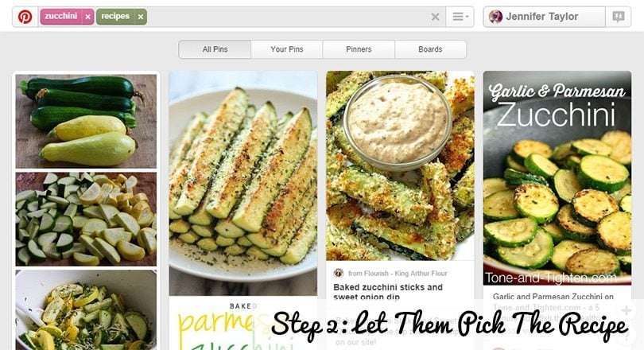Open Jennifer Taylor profile avatar
This screenshot has width=644, height=350.
496,17
